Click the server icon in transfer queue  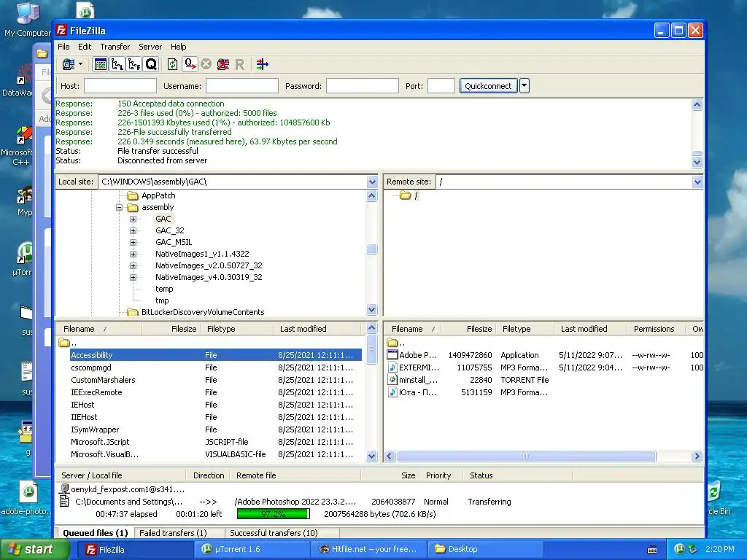(x=64, y=489)
